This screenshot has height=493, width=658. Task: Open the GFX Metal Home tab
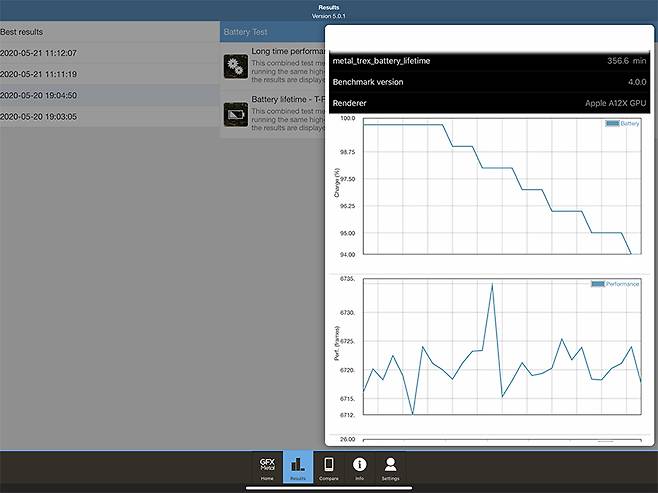click(x=267, y=468)
